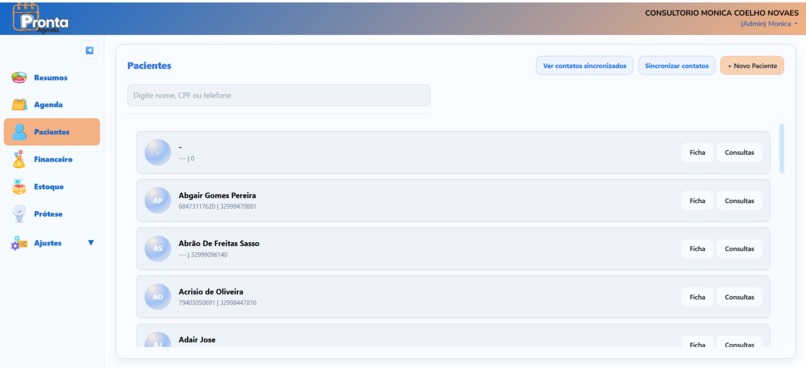The image size is (806, 368).
Task: Open the Financeiro section
Action: click(51, 159)
